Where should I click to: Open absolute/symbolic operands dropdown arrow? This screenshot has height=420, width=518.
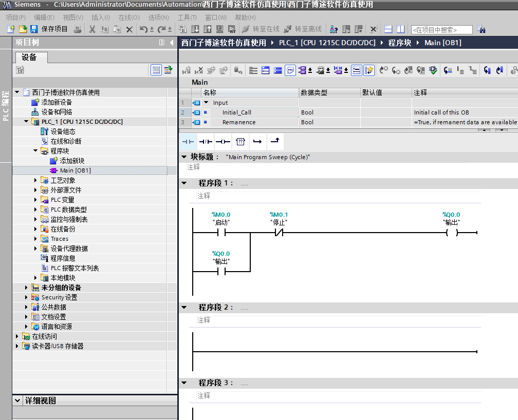tap(310, 70)
